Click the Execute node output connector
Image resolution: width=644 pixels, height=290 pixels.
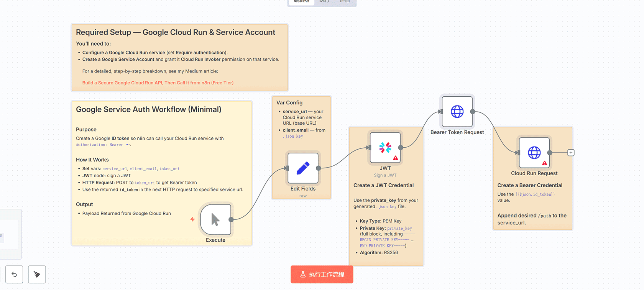coord(231,219)
